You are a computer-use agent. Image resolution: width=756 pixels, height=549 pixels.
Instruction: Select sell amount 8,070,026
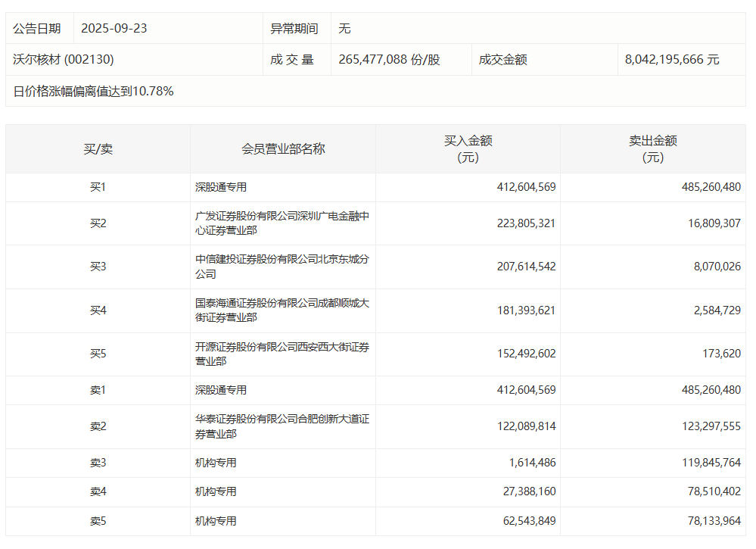717,267
